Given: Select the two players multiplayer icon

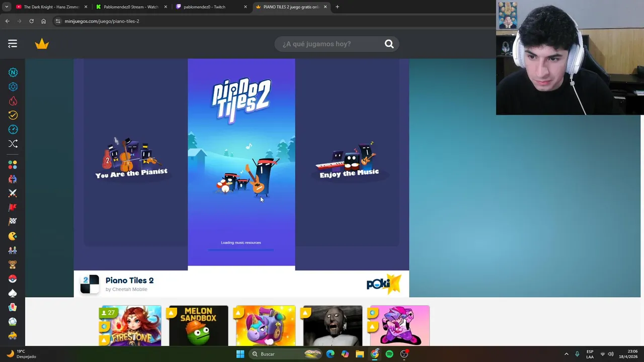Looking at the screenshot, I should tap(13, 250).
